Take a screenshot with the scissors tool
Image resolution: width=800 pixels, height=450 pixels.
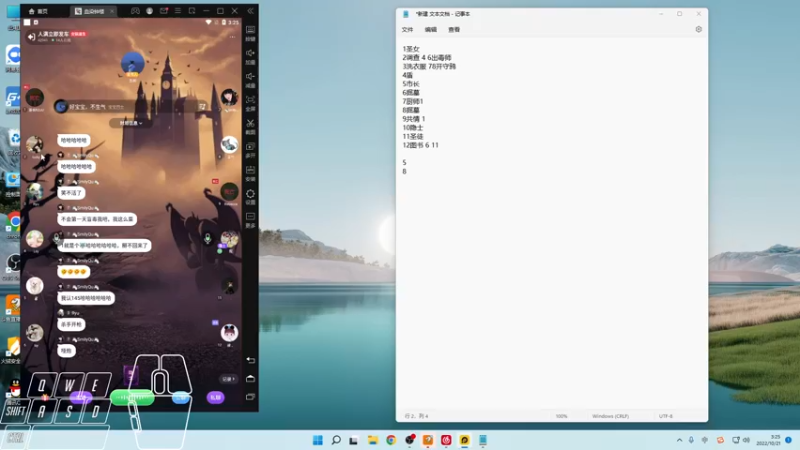click(251, 126)
